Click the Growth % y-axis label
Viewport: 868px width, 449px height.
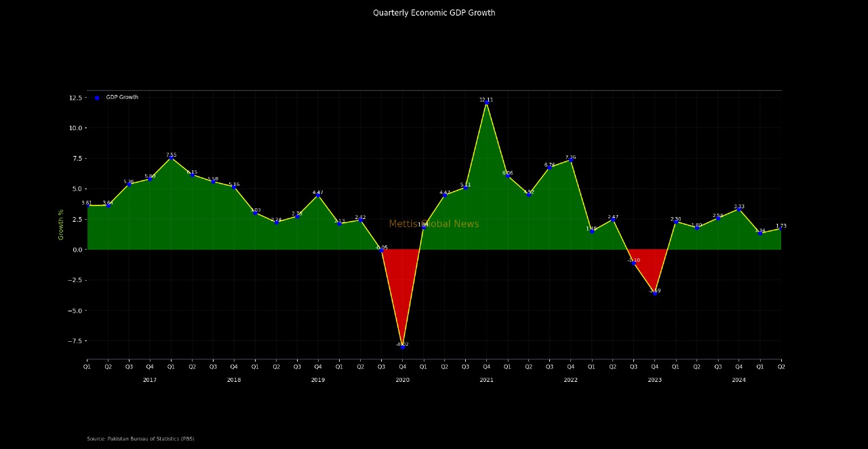point(61,224)
